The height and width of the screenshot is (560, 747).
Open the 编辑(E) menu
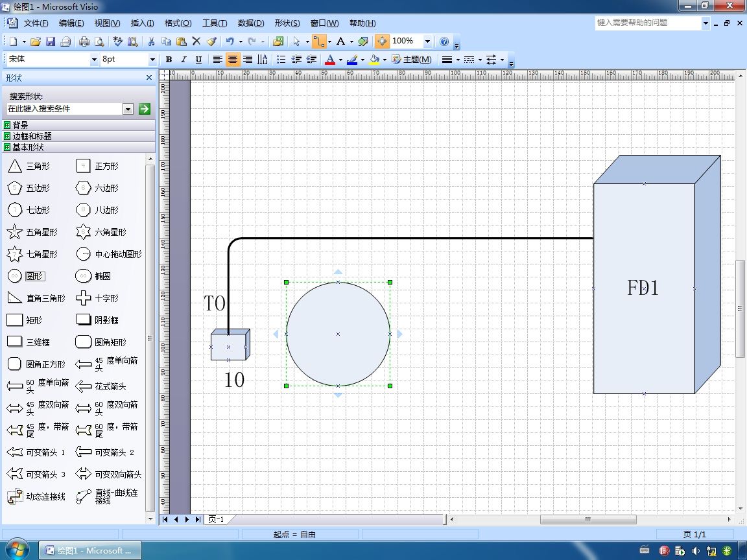(71, 23)
